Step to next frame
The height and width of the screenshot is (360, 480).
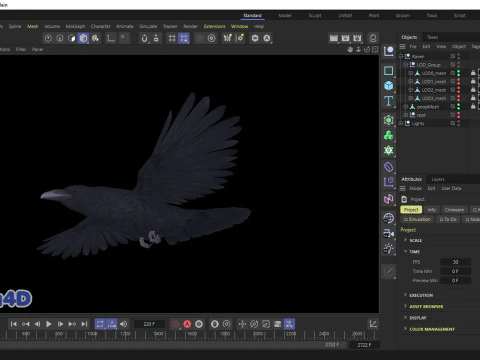tap(60, 324)
